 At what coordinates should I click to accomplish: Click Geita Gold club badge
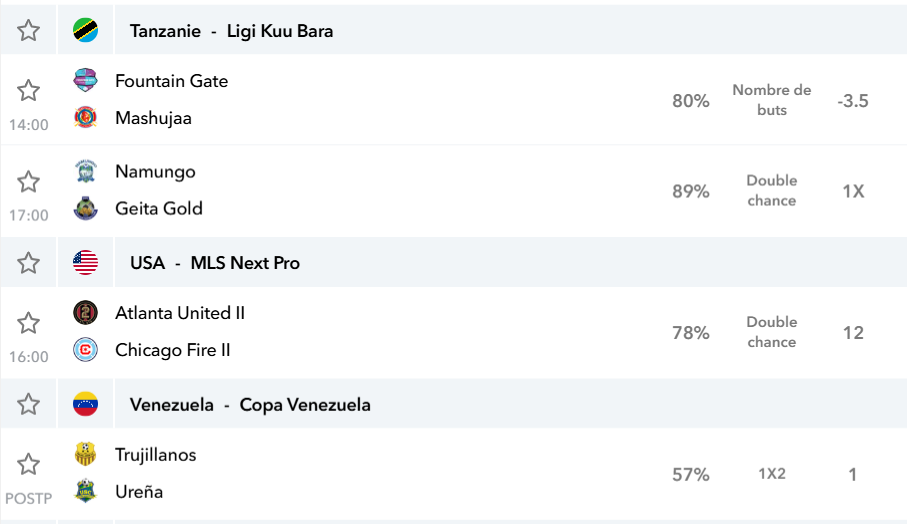(x=85, y=208)
